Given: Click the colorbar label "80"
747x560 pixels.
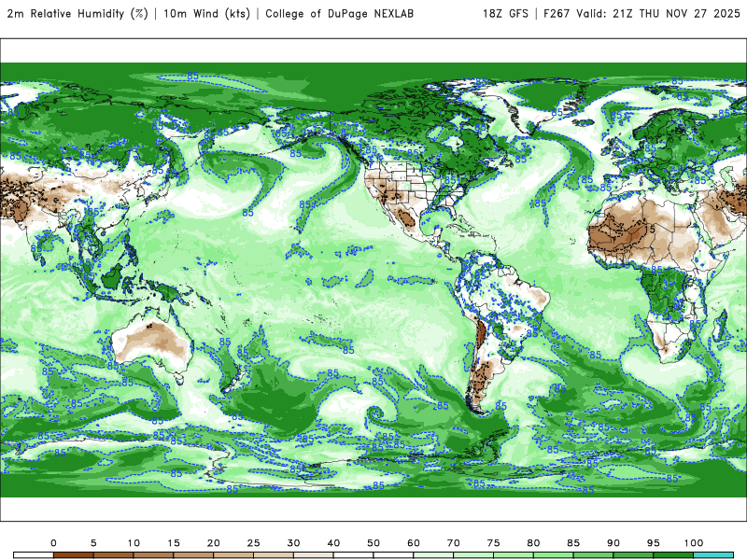Looking at the screenshot, I should point(533,543).
